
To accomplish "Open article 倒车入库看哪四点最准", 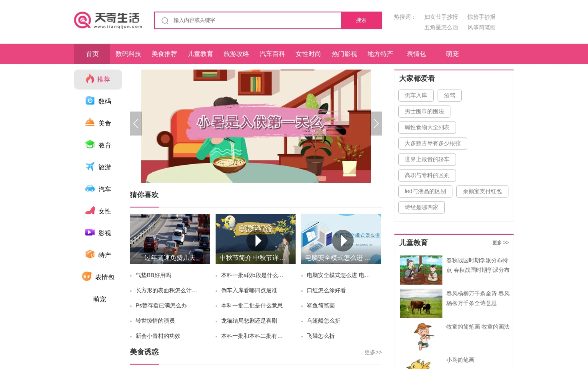I will pos(249,290).
